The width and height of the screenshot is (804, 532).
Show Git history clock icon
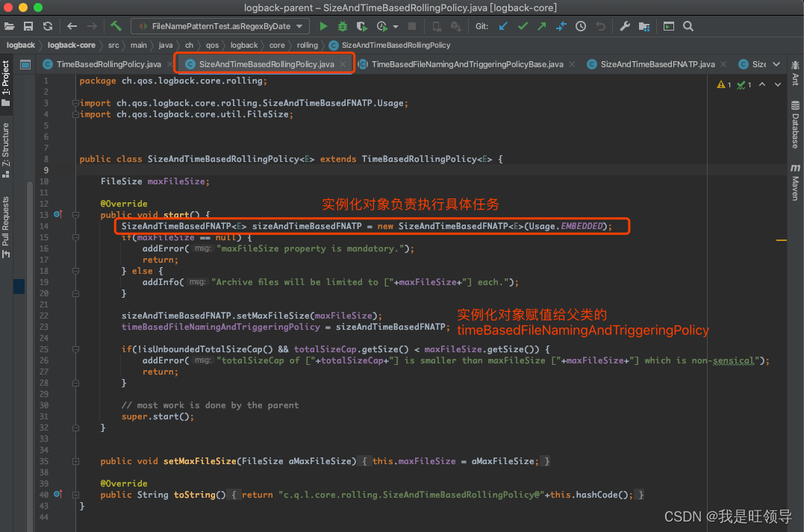[x=581, y=26]
